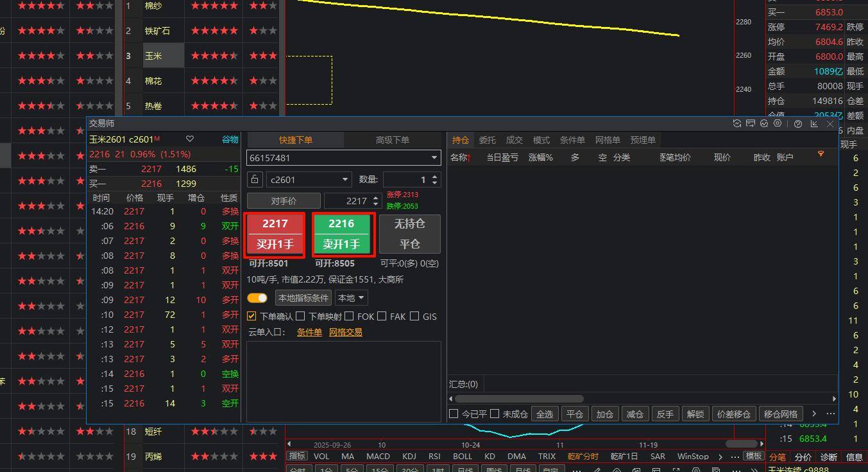The height and width of the screenshot is (472, 868).
Task: Check the 今已平 checkbox
Action: click(x=454, y=414)
